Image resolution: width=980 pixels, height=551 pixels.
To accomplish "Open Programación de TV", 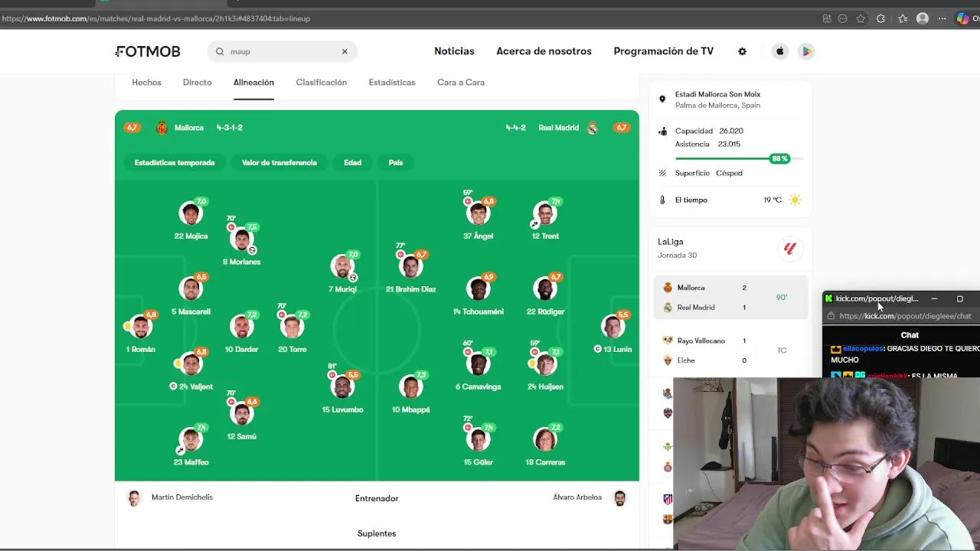I will (663, 51).
